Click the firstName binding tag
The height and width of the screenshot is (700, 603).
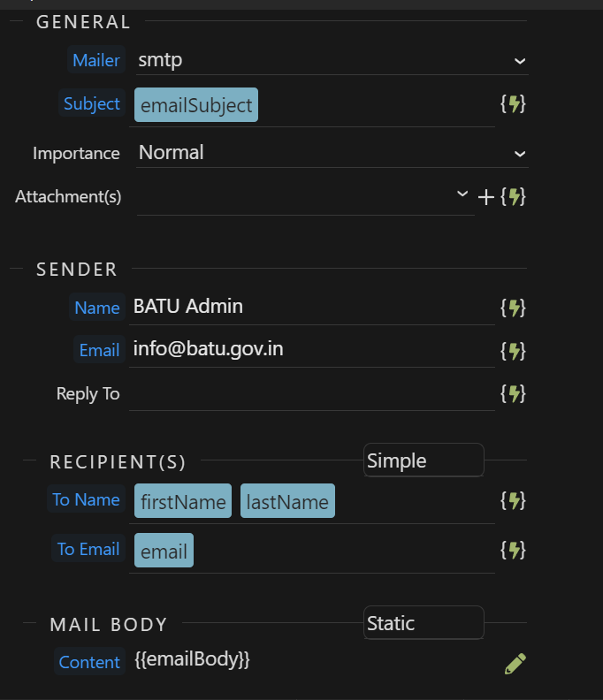[x=183, y=501]
